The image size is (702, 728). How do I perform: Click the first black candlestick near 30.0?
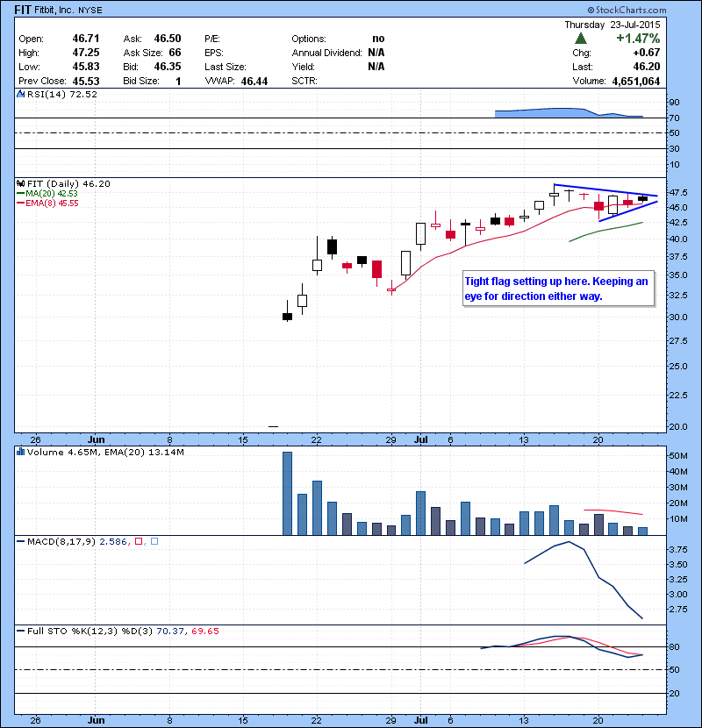288,317
